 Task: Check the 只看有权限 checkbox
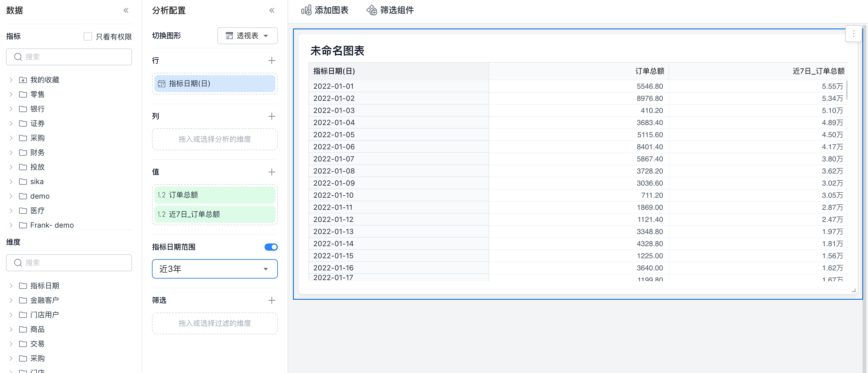87,36
